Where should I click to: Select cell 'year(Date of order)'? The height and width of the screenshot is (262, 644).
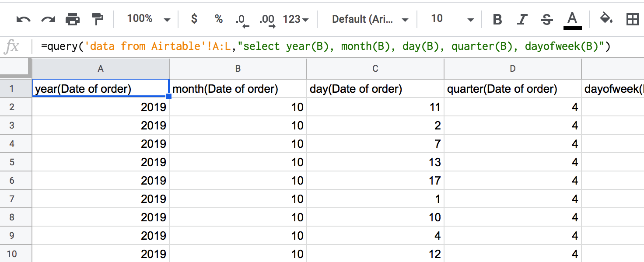[101, 89]
